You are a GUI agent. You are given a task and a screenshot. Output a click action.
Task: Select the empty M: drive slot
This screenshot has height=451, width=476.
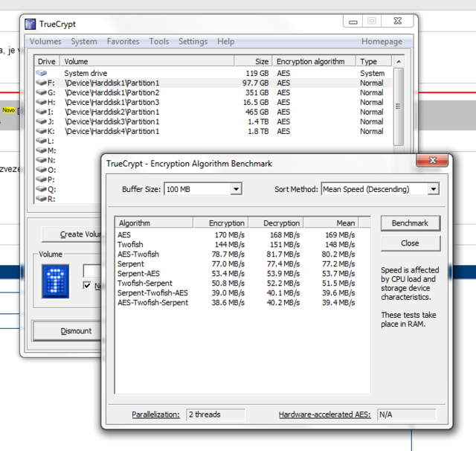coord(45,150)
